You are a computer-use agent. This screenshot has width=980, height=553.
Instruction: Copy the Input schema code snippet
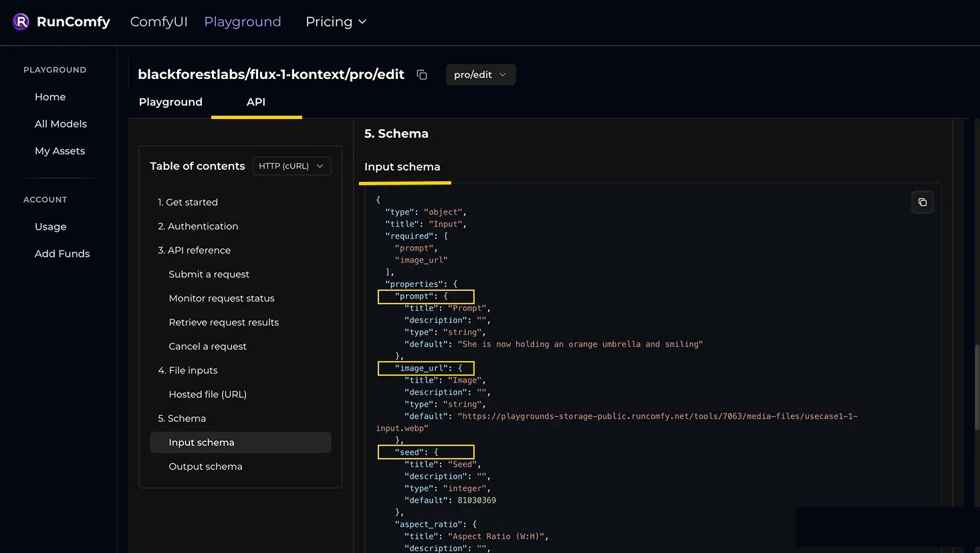[923, 201]
